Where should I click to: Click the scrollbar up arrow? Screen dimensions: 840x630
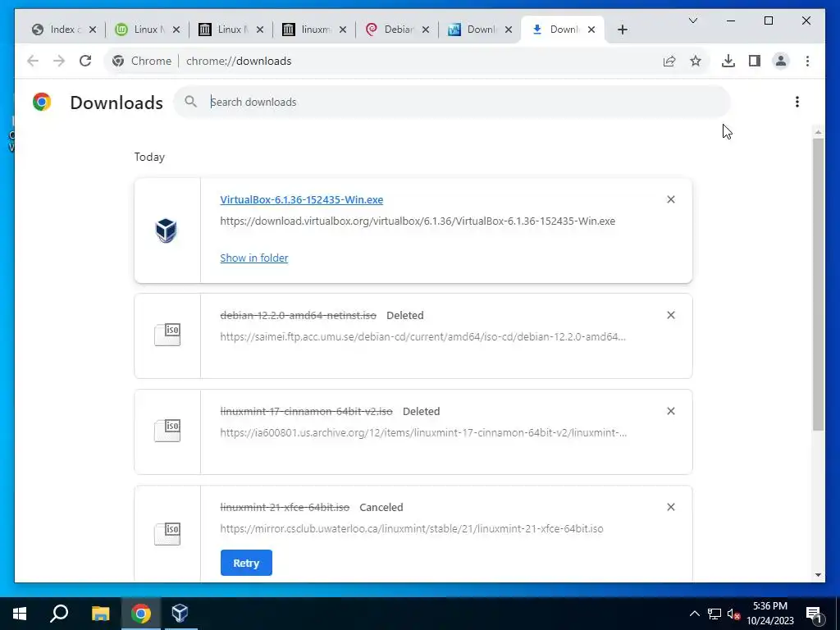(818, 132)
